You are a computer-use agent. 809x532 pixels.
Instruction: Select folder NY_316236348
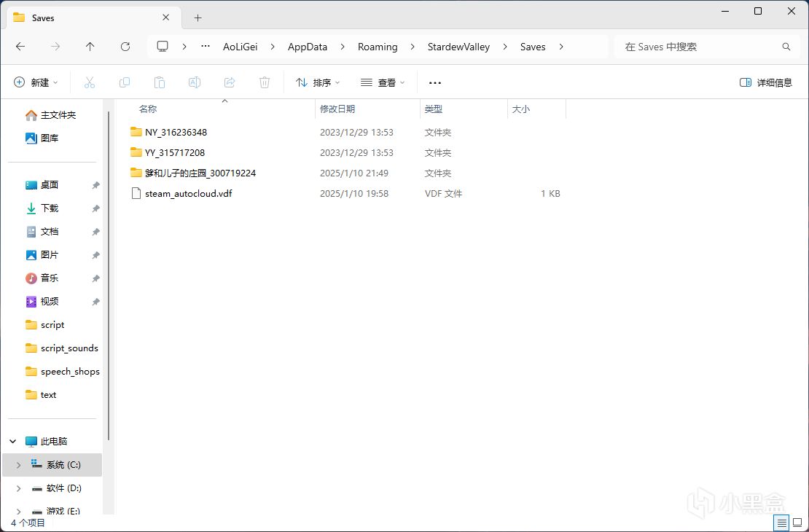click(176, 132)
